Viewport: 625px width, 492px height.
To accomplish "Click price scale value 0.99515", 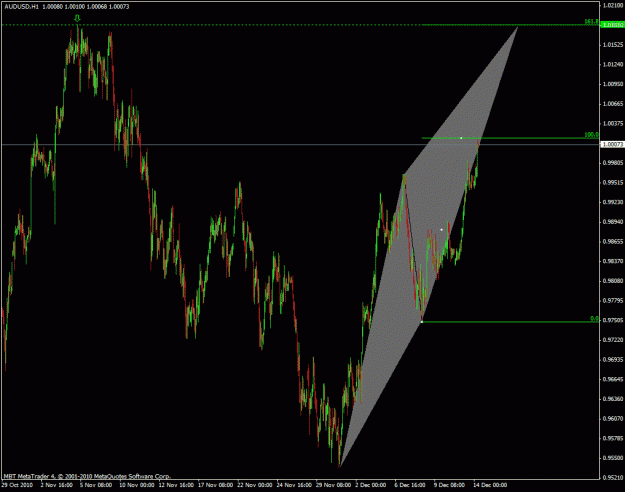I will tap(613, 183).
